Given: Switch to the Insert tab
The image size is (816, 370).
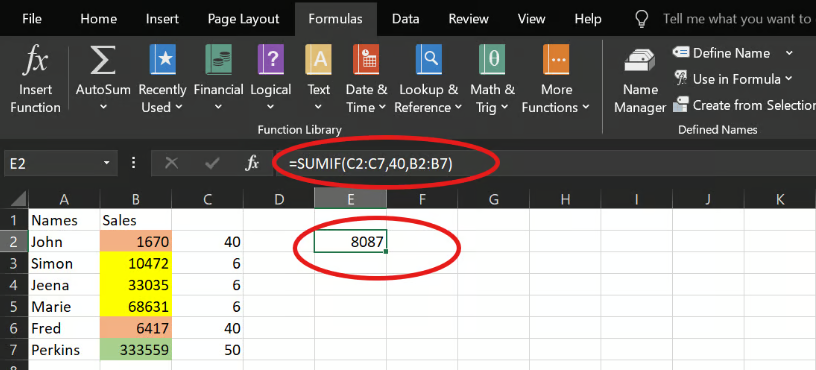Looking at the screenshot, I should tap(162, 19).
